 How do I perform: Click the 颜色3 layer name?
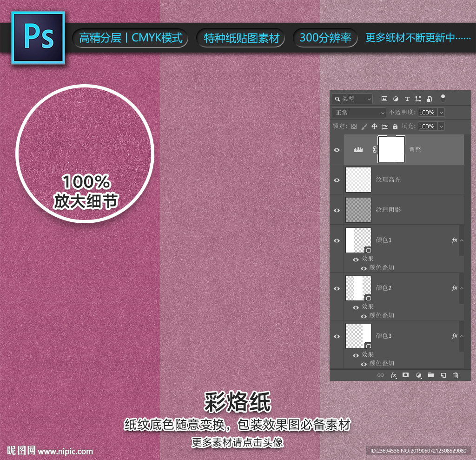point(383,336)
